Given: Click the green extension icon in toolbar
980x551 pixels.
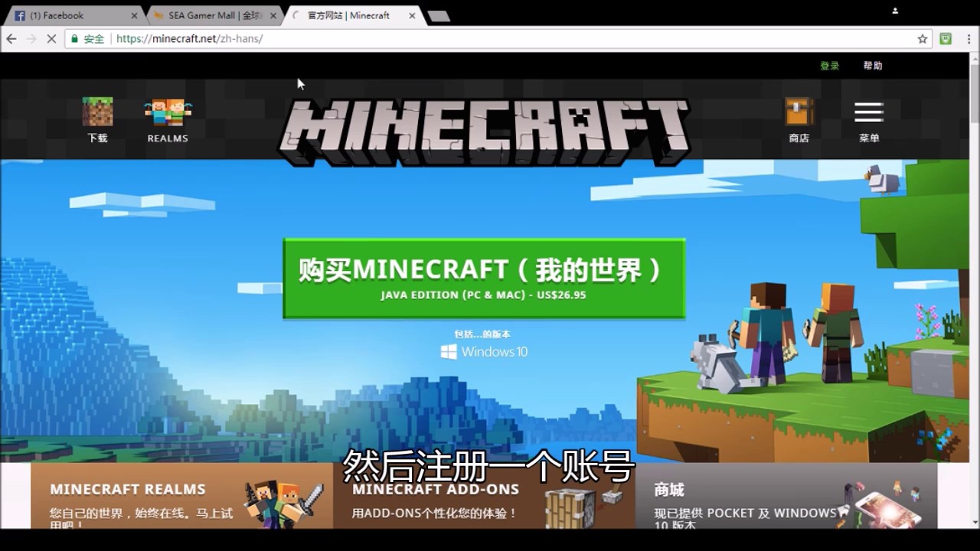Looking at the screenshot, I should 946,39.
